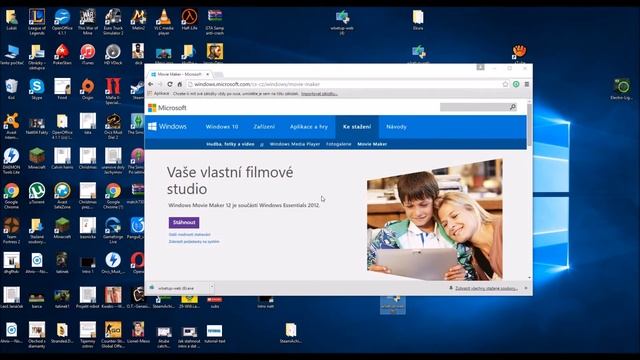Close the Movie Maker tab
This screenshot has width=640, height=360.
pos(207,74)
